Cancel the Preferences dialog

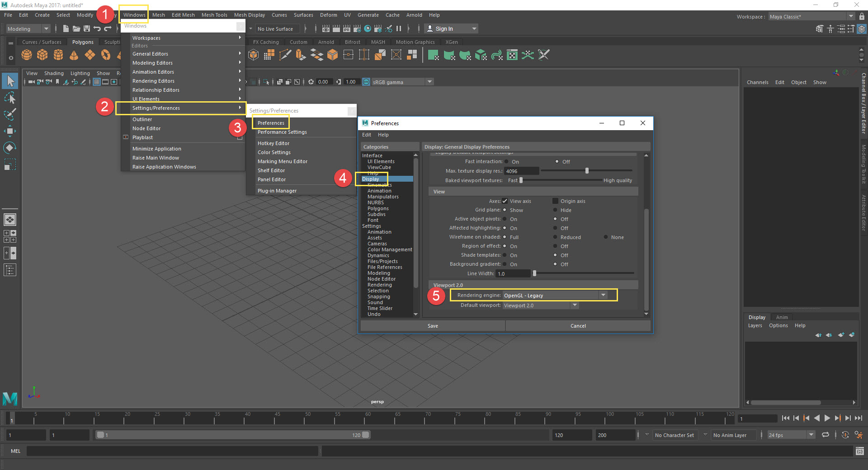click(578, 325)
